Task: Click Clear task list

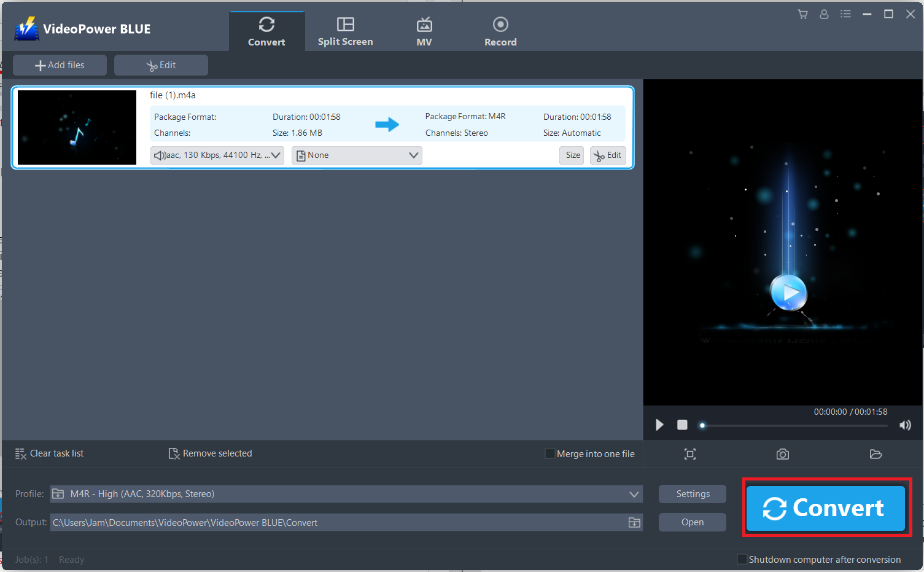Action: (x=49, y=453)
